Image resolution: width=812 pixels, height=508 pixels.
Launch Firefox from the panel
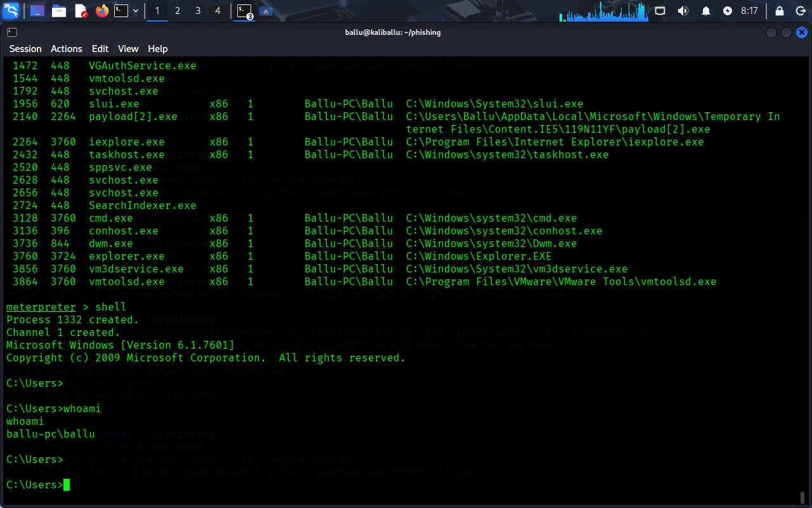(x=101, y=11)
